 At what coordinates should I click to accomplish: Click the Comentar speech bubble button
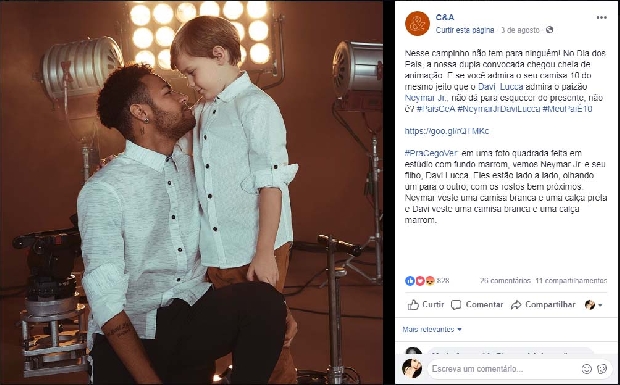point(477,305)
